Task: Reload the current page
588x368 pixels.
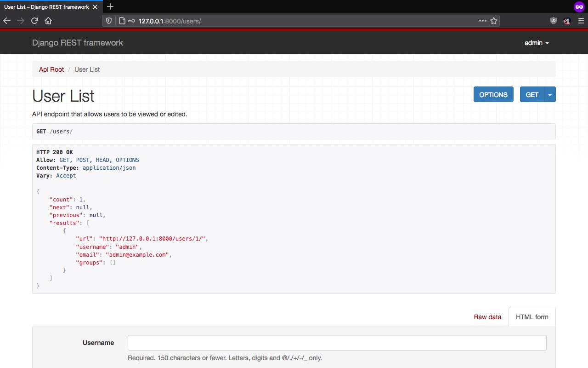Action: pyautogui.click(x=34, y=21)
